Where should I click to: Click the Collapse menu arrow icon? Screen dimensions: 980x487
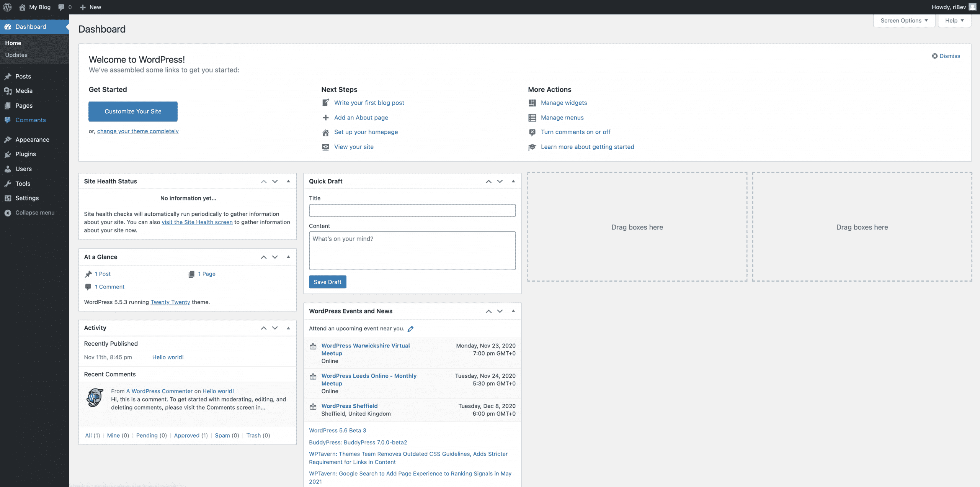(8, 213)
